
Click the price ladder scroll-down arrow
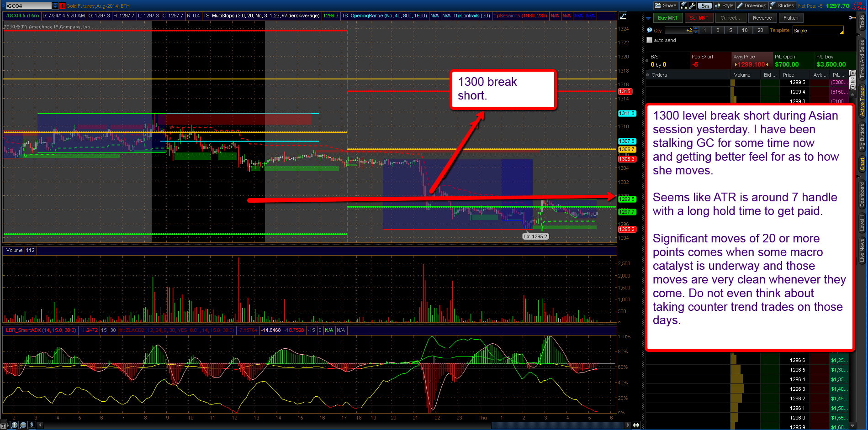click(852, 426)
